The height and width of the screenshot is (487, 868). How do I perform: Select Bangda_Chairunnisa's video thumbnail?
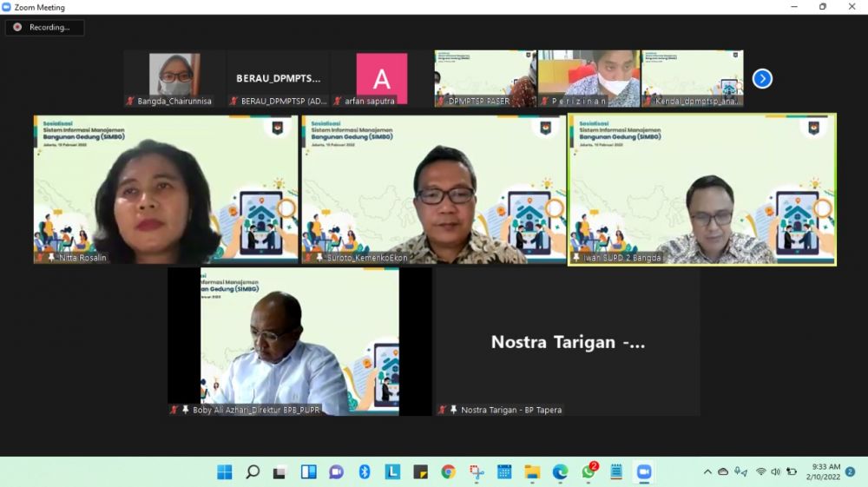tap(174, 76)
